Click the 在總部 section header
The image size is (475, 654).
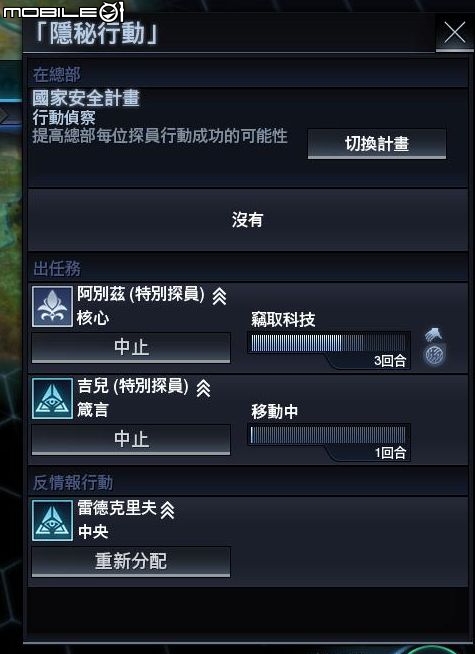[56, 75]
